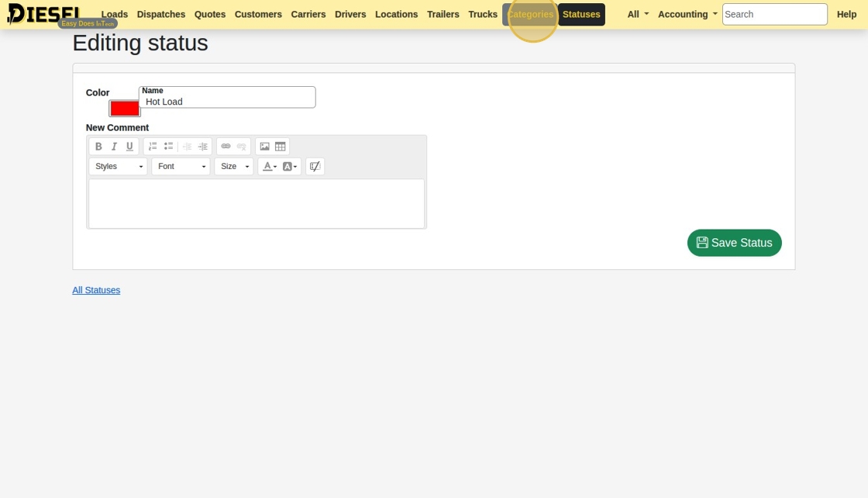Insert a hyperlink with link icon
The width and height of the screenshot is (868, 498).
tap(226, 147)
